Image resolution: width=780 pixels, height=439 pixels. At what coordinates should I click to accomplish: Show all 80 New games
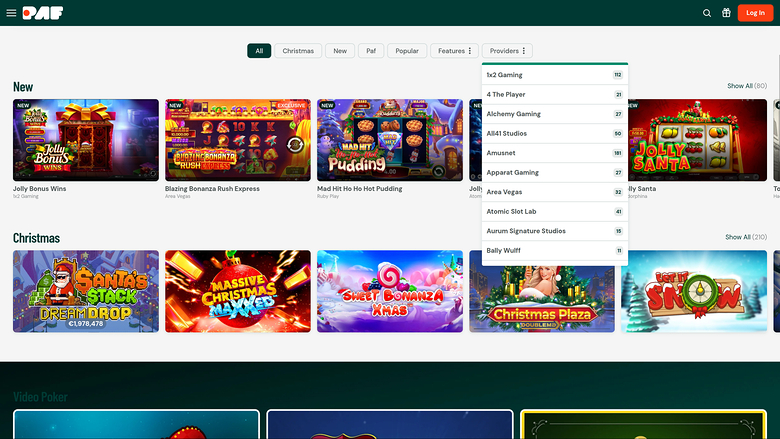coord(747,86)
